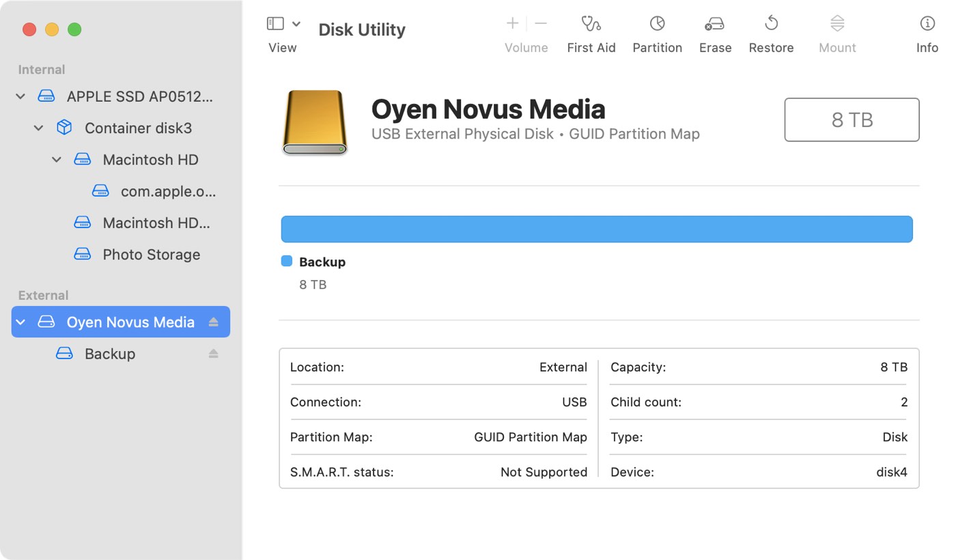Click the Oyen Novus Media heading
The image size is (956, 560).
tap(488, 109)
